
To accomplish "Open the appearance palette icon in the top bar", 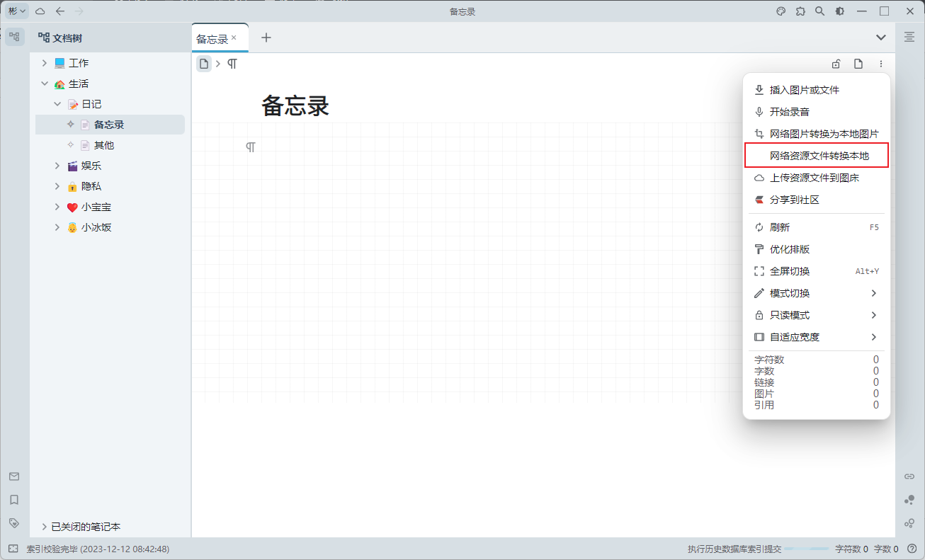I will (781, 11).
